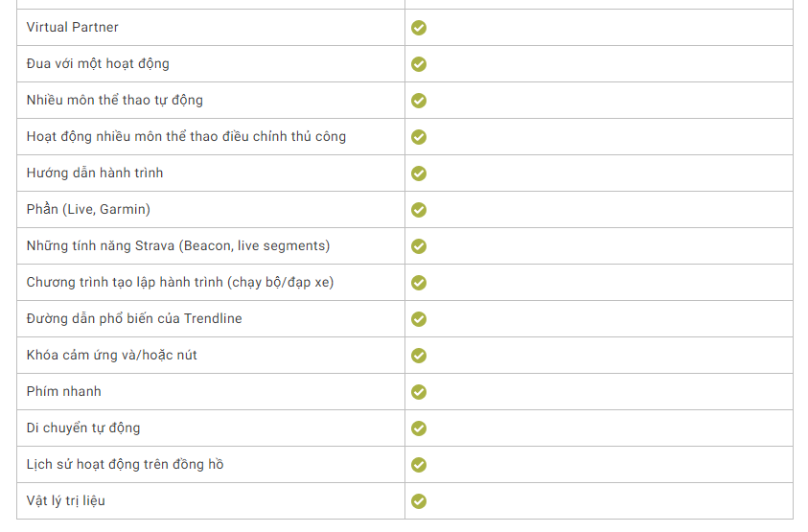Click the green check for Hướng dẫn hành trình
This screenshot has width=808, height=532.
tap(419, 173)
